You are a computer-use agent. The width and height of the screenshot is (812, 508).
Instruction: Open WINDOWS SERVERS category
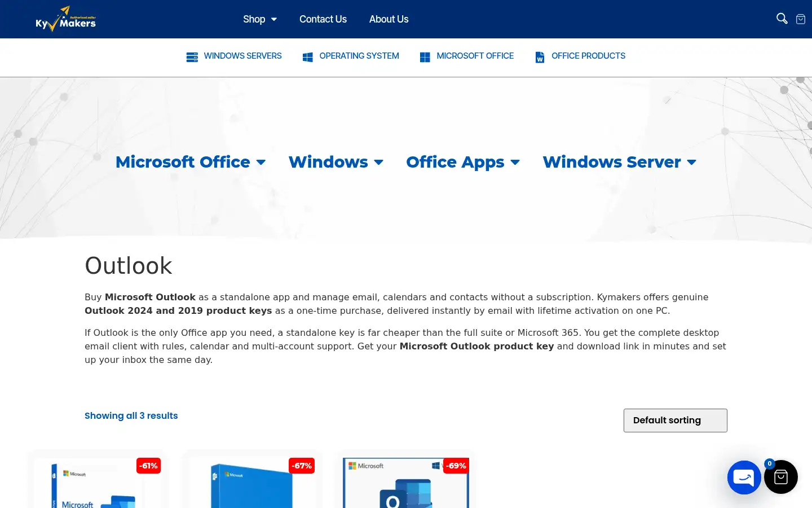(x=242, y=56)
